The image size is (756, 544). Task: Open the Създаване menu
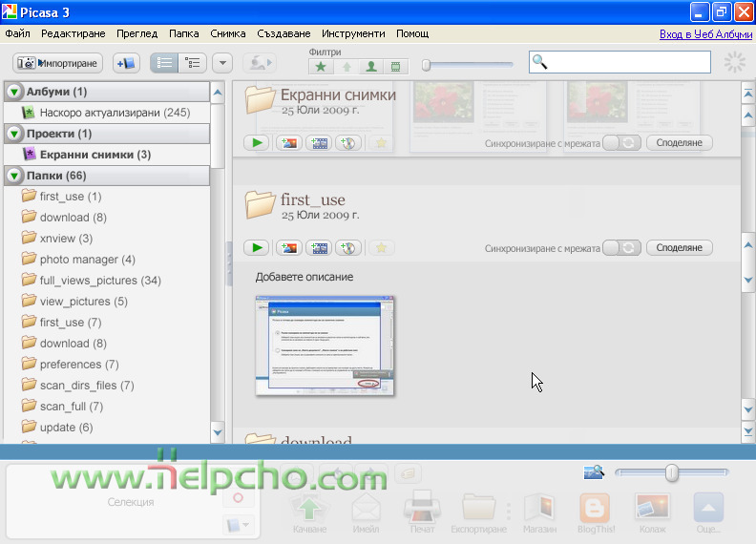[283, 33]
